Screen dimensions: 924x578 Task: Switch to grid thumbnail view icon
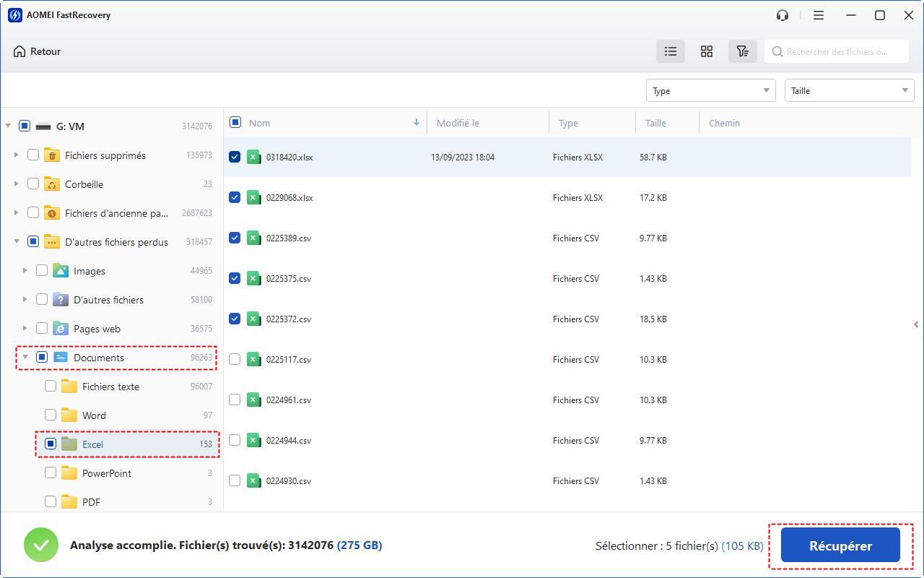click(707, 51)
